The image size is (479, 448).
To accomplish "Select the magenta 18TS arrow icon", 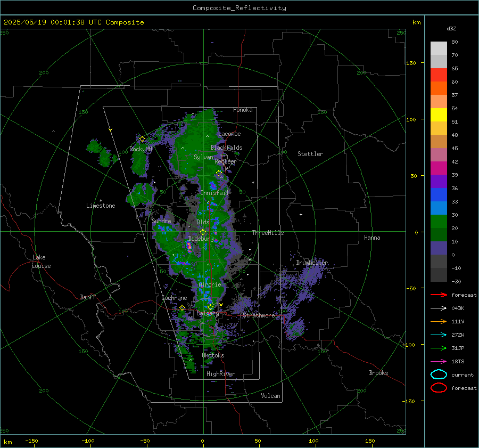I will pos(439,362).
